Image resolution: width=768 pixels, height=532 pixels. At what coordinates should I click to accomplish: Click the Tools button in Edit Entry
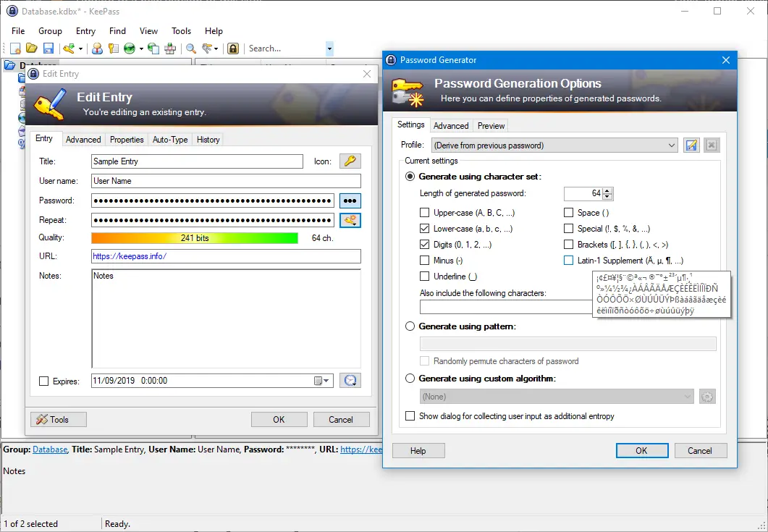(x=59, y=419)
